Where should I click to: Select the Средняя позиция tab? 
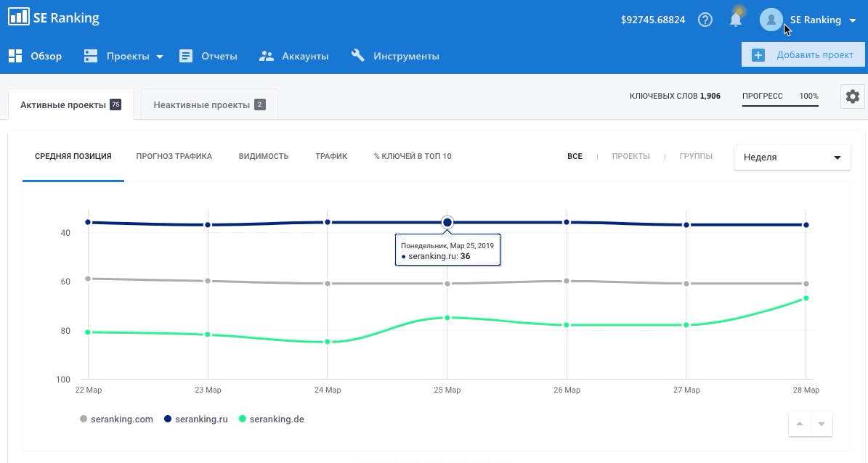pyautogui.click(x=73, y=157)
